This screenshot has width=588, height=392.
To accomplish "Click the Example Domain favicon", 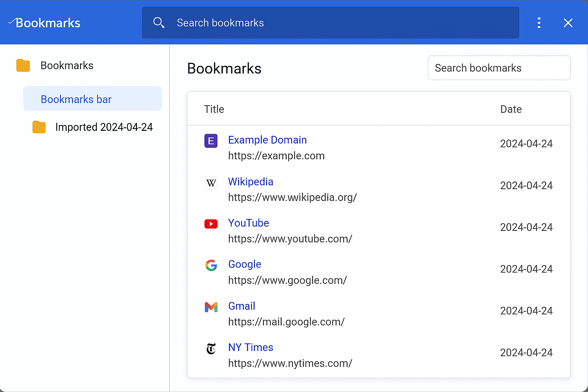I will click(x=211, y=141).
